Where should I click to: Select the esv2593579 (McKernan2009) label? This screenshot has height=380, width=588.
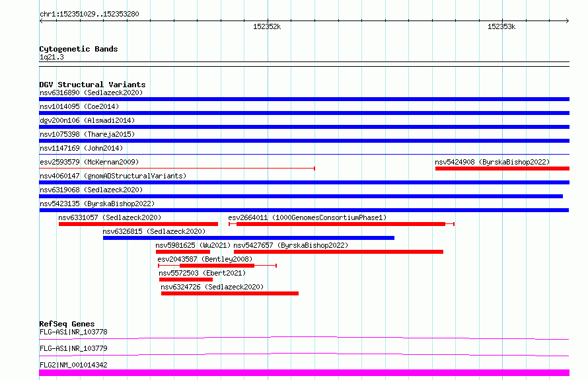[89, 162]
